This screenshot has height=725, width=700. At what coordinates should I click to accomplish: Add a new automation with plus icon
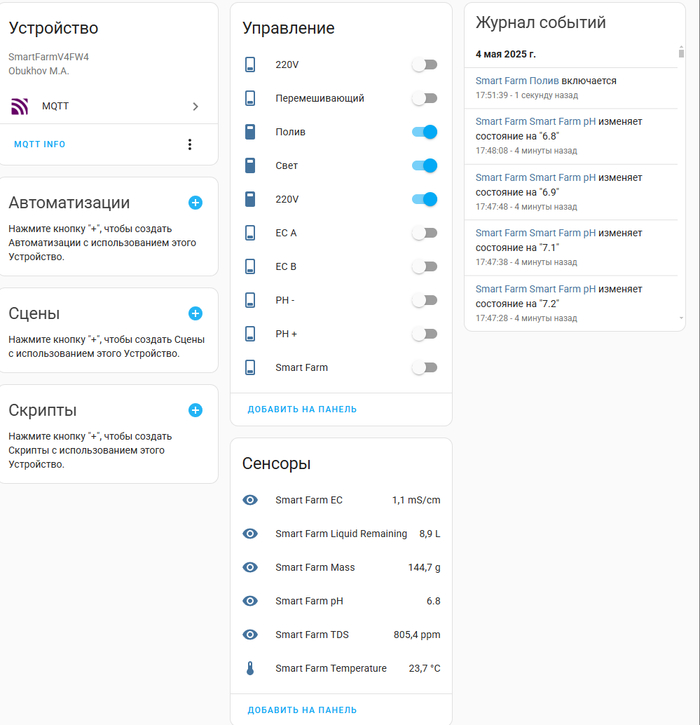click(195, 203)
